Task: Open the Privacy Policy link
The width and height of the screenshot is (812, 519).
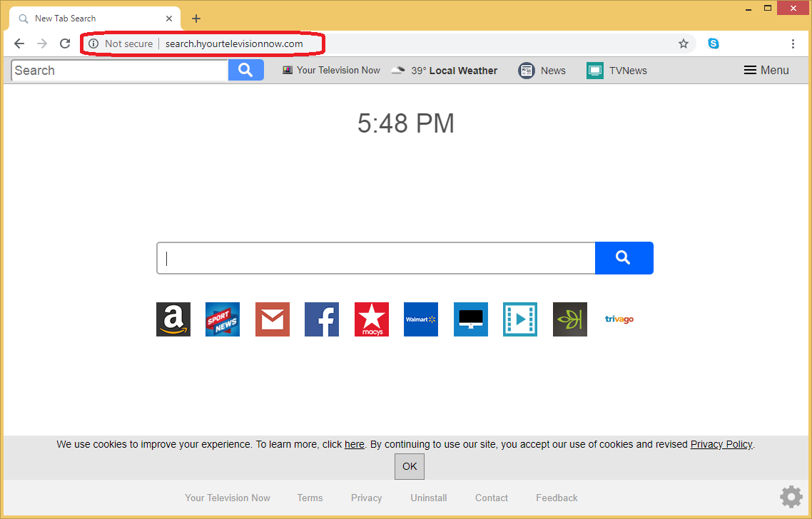Action: pyautogui.click(x=721, y=444)
